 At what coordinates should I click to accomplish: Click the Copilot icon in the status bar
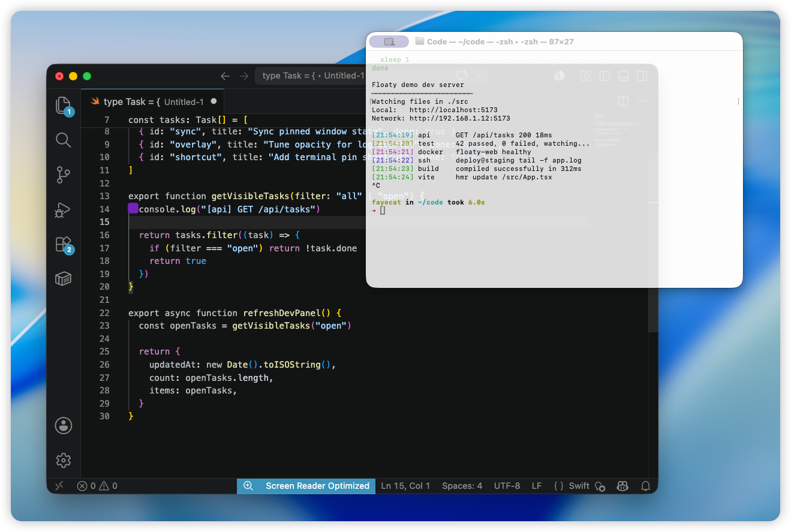(623, 486)
